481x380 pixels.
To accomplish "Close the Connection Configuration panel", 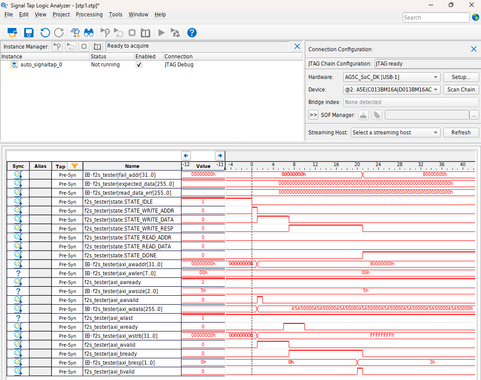I will pos(474,49).
